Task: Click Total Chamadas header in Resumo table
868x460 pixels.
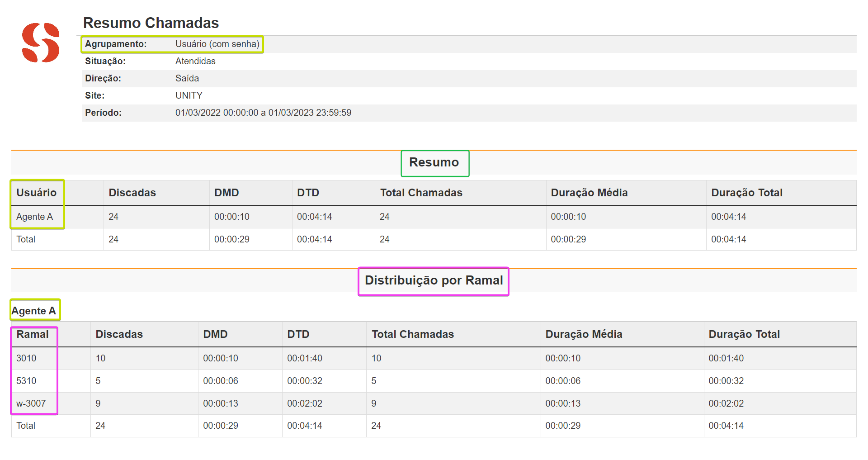Action: tap(421, 193)
